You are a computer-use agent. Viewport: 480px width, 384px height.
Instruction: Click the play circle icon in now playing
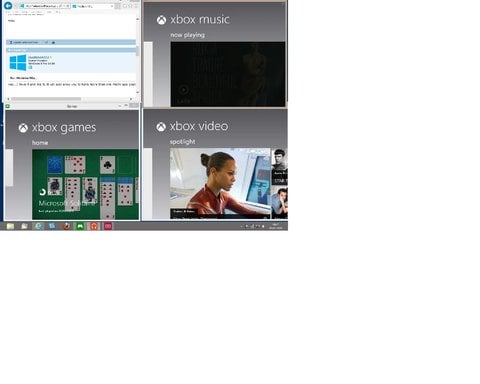point(184,89)
